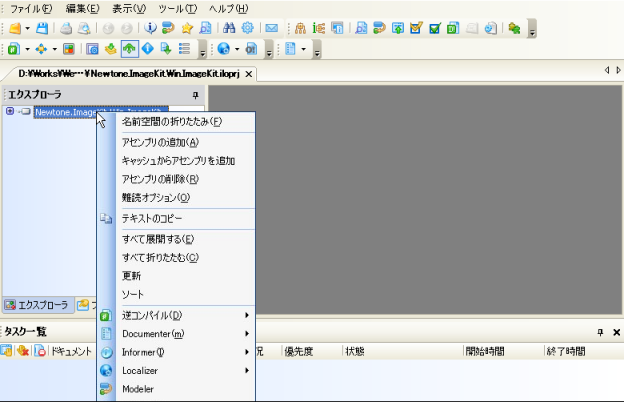Viewport: 624px width, 402px height.
Task: Pin the タスク一覧 panel
Action: [600, 332]
